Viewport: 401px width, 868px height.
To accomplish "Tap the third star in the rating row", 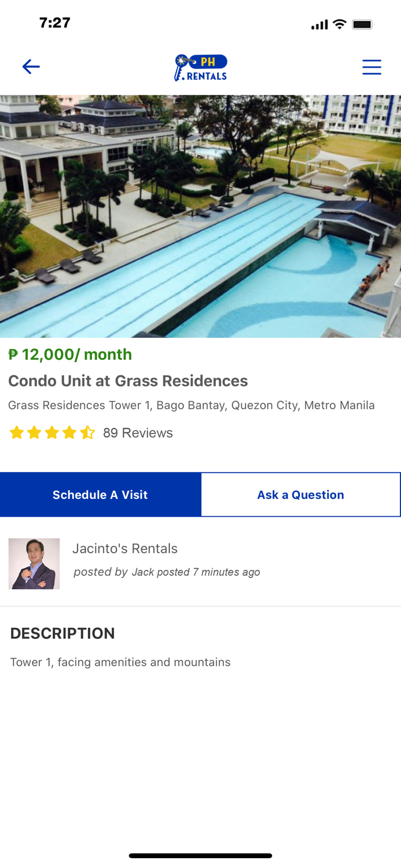I will (x=52, y=432).
